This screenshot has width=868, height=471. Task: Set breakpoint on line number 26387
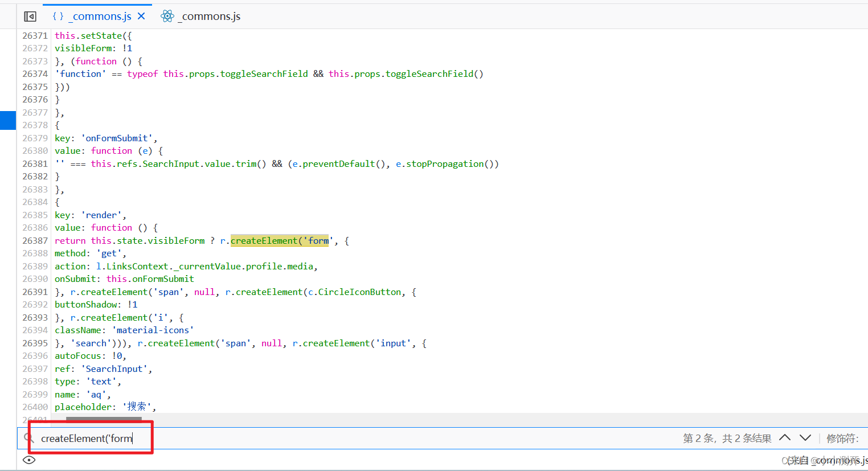pyautogui.click(x=35, y=240)
